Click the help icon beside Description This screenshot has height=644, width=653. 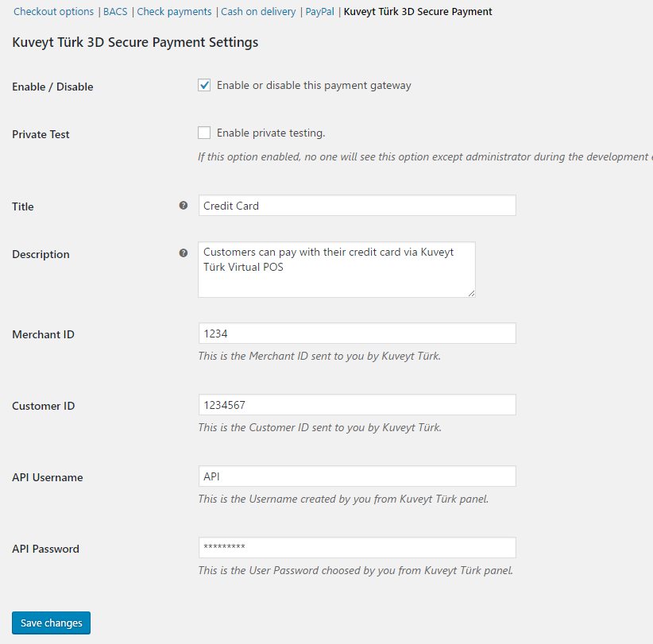point(184,253)
